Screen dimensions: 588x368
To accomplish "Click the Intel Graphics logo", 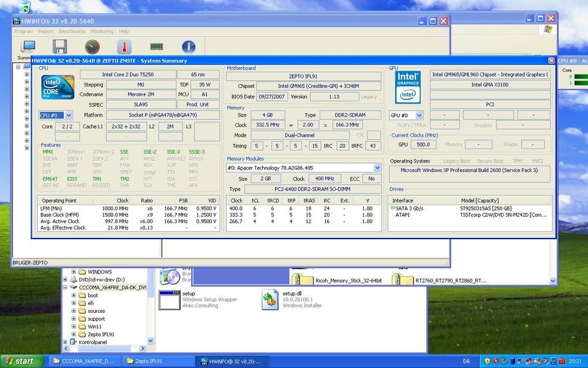I will pos(407,86).
